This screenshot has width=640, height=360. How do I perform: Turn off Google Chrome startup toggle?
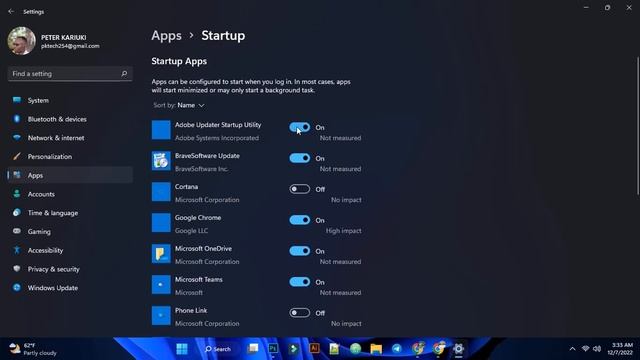point(300,220)
